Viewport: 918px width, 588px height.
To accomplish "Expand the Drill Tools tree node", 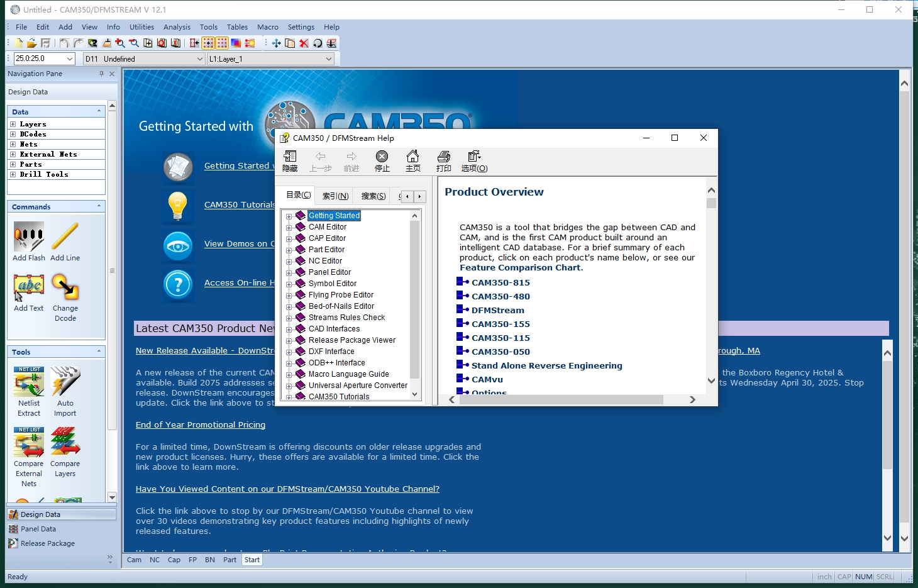I will (x=13, y=175).
